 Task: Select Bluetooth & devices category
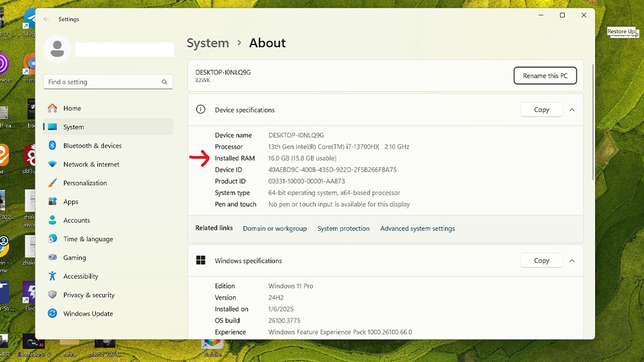[108, 146]
